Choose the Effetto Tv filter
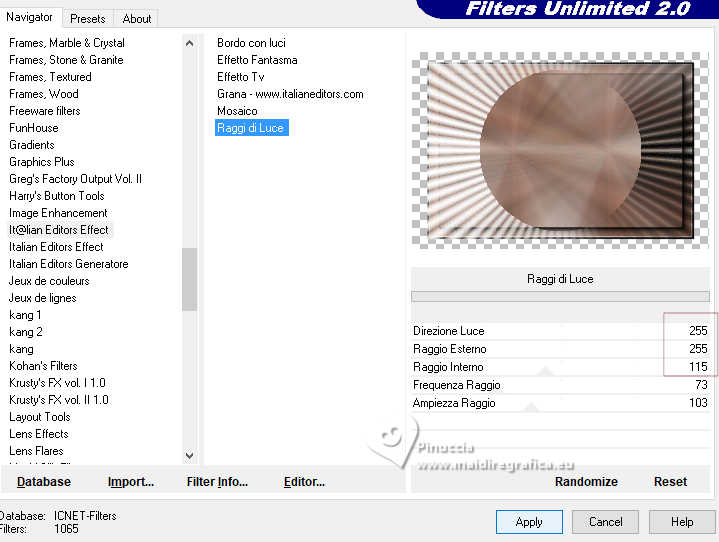This screenshot has height=542, width=719. [241, 77]
